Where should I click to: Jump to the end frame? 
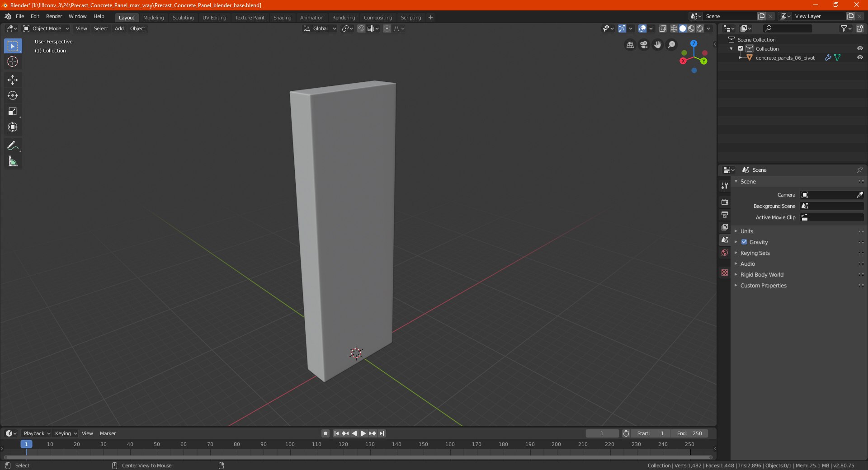click(x=382, y=433)
